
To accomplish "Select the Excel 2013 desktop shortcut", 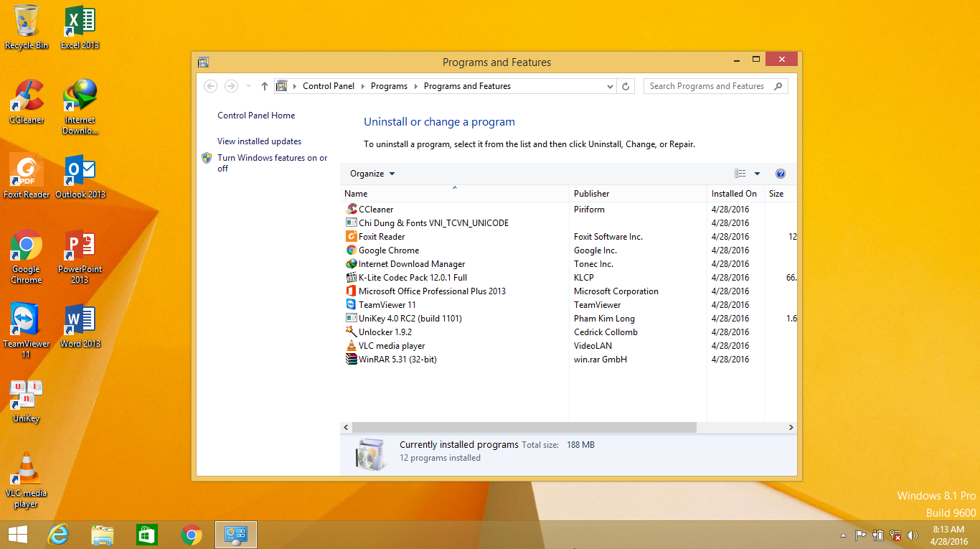I will tap(80, 27).
